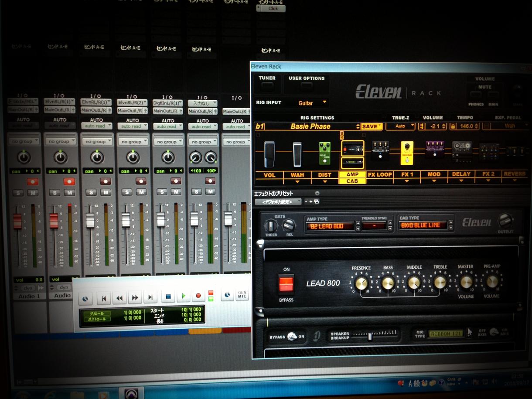Select the wah pedal in the rig chain
The width and height of the screenshot is (532, 399).
298,154
